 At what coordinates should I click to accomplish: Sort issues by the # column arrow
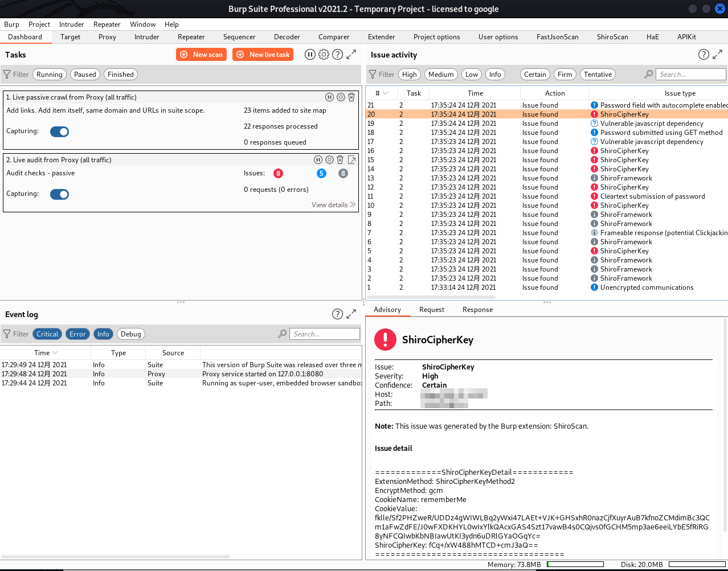pos(386,93)
